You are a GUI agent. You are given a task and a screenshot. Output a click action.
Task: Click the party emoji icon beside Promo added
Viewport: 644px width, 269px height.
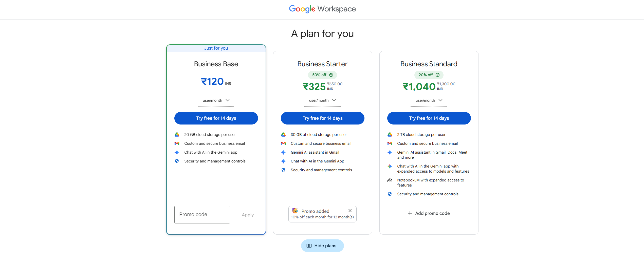(x=295, y=211)
